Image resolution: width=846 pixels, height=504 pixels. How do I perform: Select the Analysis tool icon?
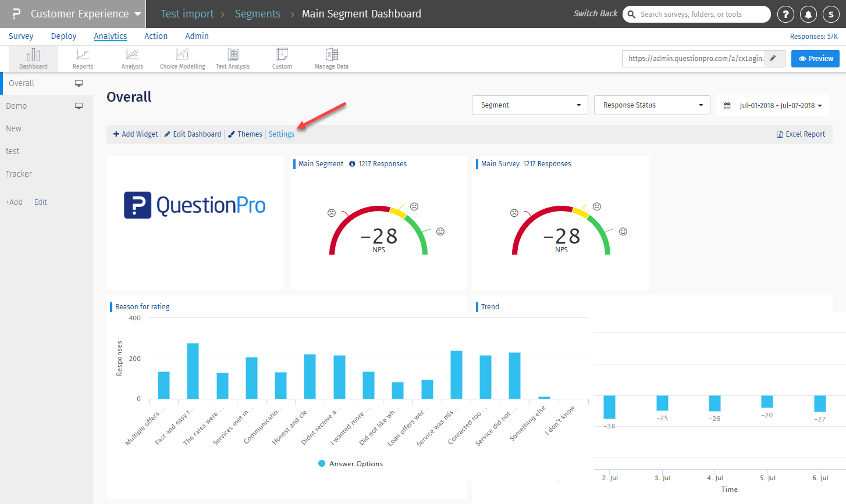(x=132, y=58)
